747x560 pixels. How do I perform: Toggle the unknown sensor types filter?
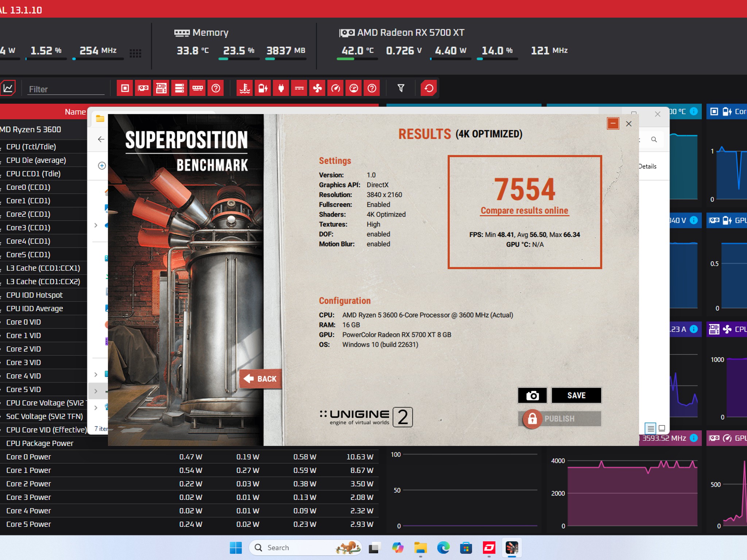click(x=372, y=88)
